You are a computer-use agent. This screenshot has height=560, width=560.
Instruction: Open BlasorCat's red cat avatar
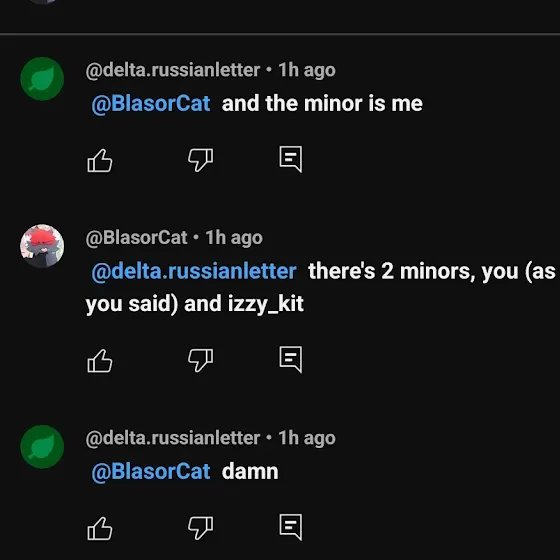point(42,246)
